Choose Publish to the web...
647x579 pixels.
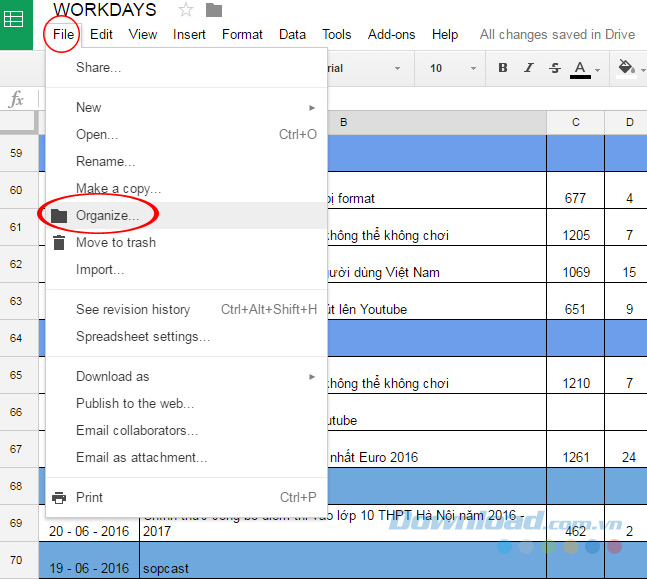[x=187, y=403]
